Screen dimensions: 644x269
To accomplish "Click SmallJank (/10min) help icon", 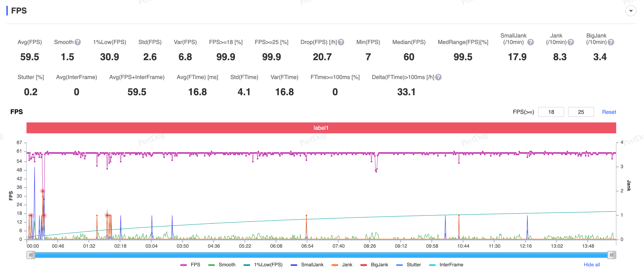I will click(x=530, y=42).
